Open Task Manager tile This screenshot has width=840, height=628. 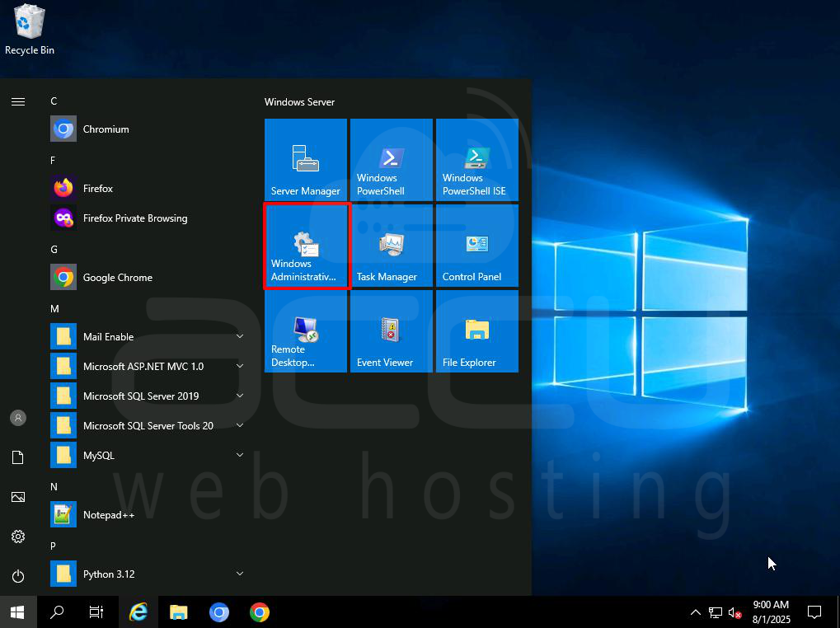[391, 245]
